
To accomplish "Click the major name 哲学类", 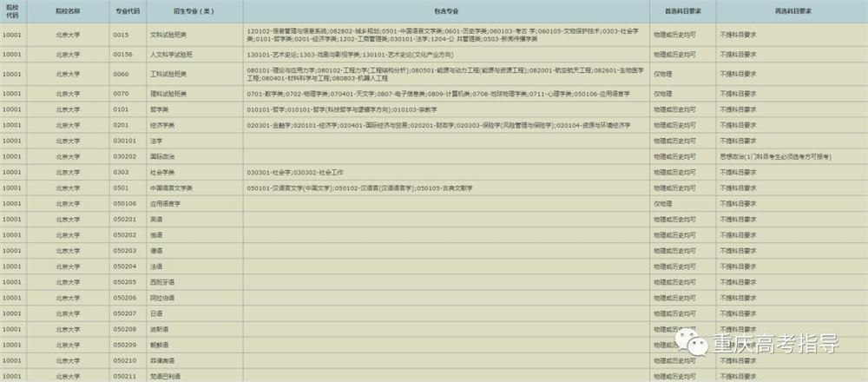I will (x=160, y=109).
